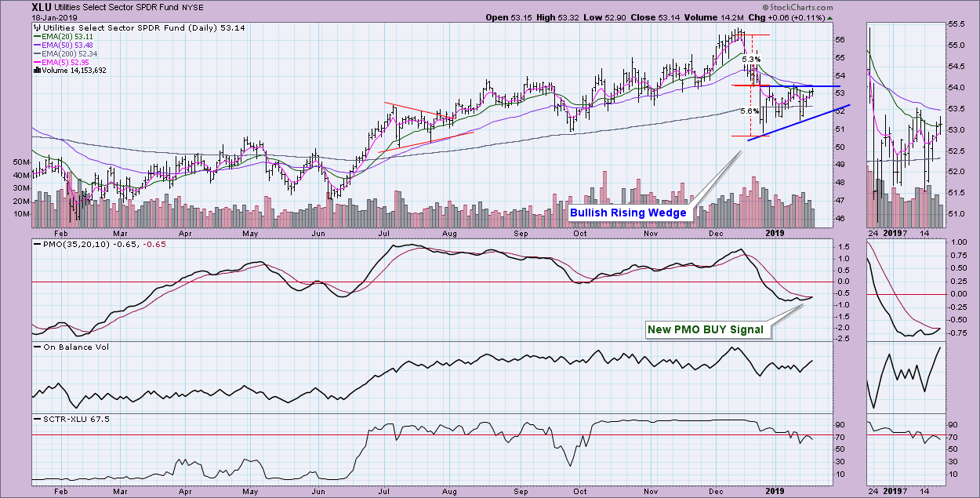Screen dimensions: 980x498
Task: Click the line marker beside On Balance Vol
Action: pyautogui.click(x=38, y=347)
